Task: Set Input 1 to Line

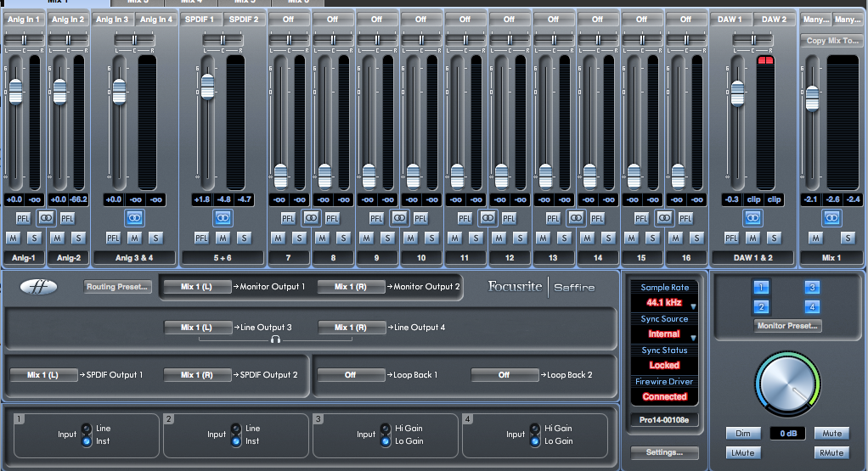Action: click(x=87, y=429)
